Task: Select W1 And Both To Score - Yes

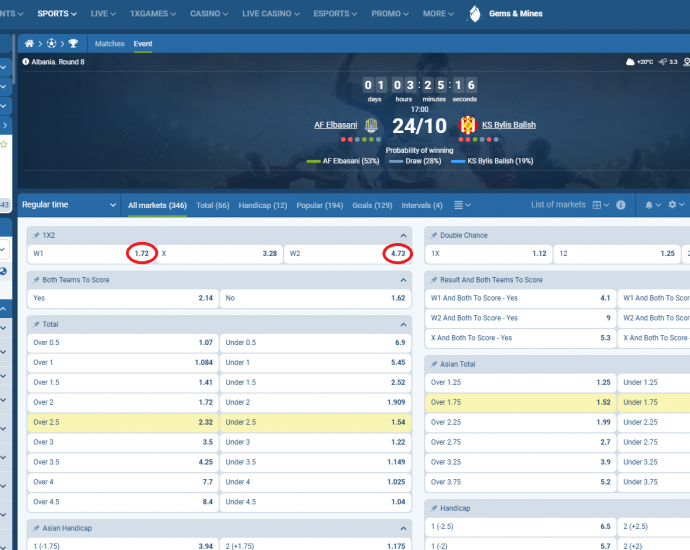Action: tap(521, 298)
